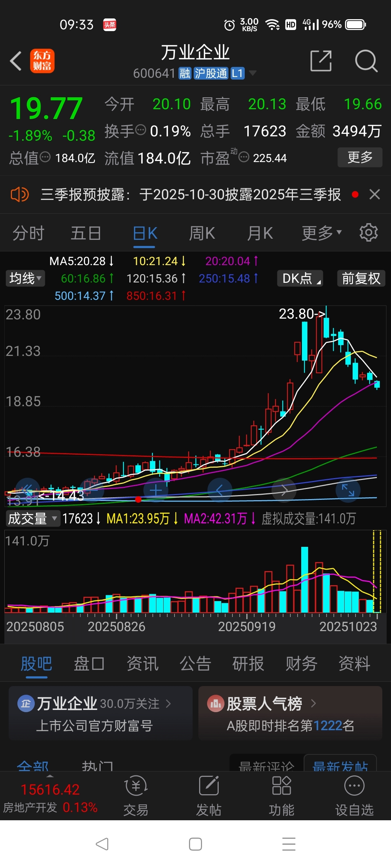Tap the 东方财富 app logo
The image size is (391, 868).
(42, 61)
